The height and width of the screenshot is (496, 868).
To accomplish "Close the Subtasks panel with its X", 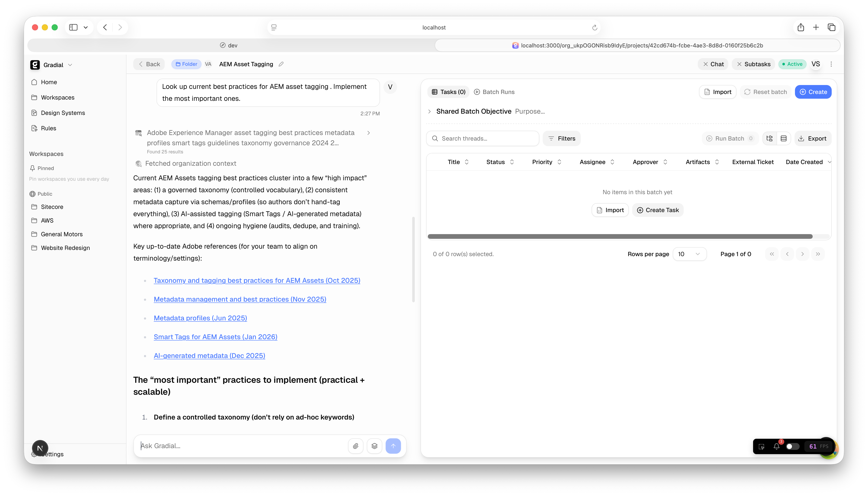I will (739, 64).
